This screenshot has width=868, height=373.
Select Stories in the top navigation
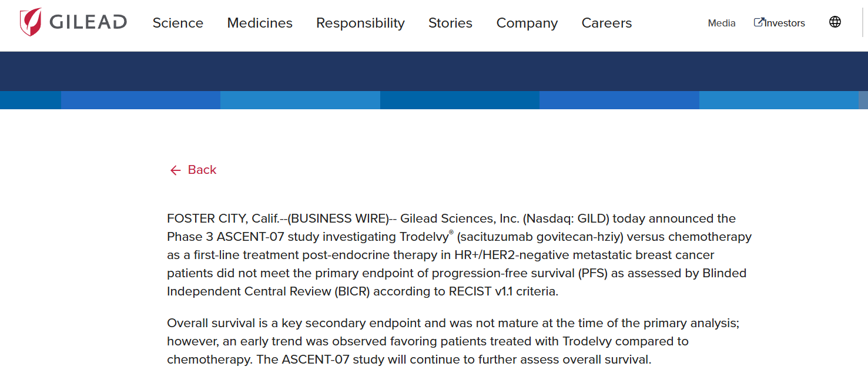pyautogui.click(x=450, y=23)
